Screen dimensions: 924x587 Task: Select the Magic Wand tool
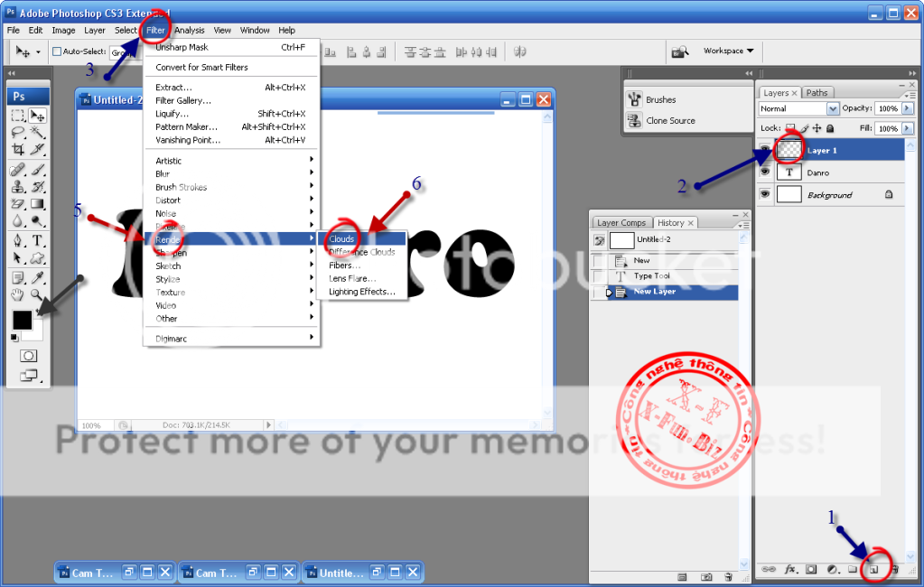pos(38,133)
